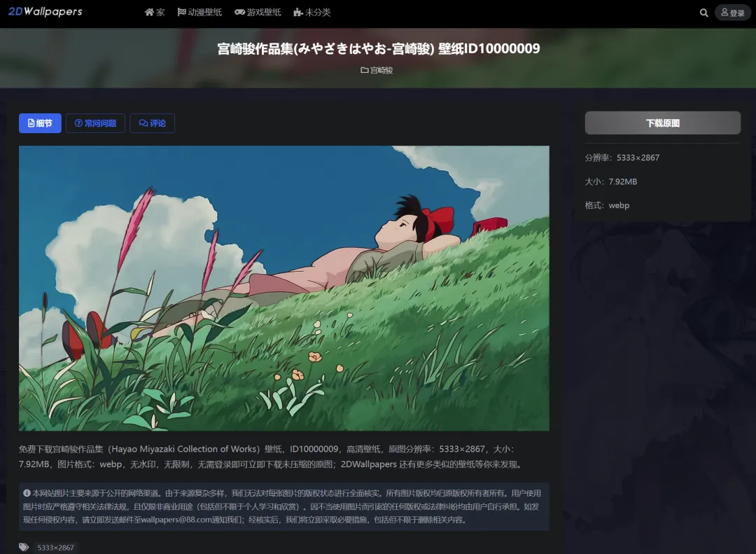The width and height of the screenshot is (756, 554).
Task: Open the 游戏壁纸 game wallpapers menu
Action: pyautogui.click(x=258, y=12)
